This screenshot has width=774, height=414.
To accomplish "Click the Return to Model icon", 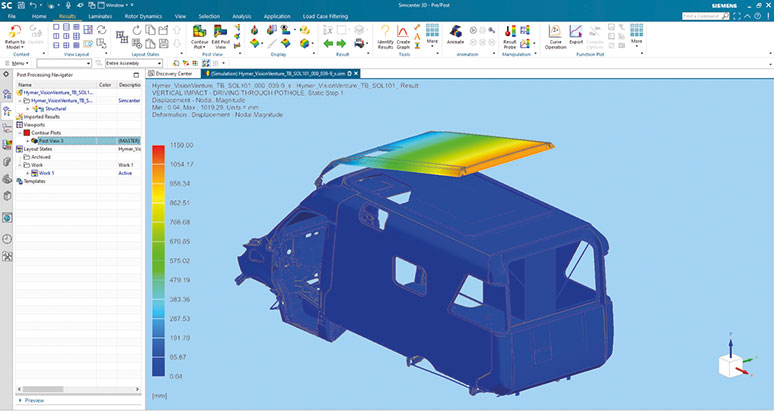I will pyautogui.click(x=15, y=33).
